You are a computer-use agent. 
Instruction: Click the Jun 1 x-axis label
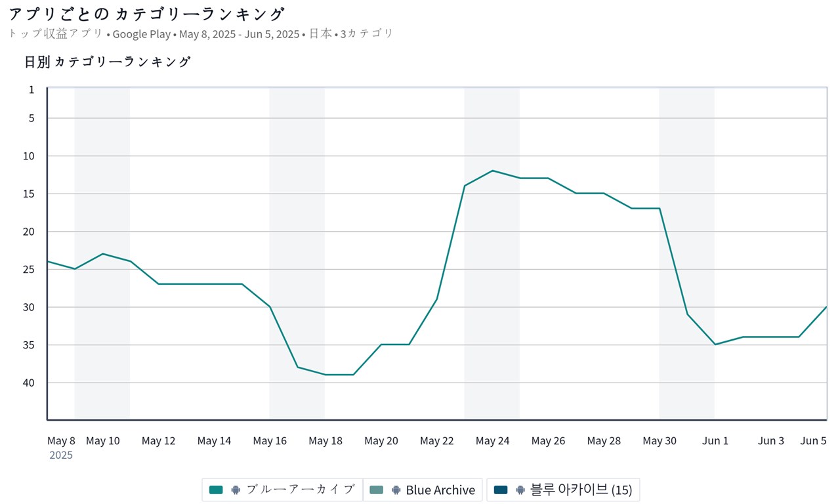point(715,441)
